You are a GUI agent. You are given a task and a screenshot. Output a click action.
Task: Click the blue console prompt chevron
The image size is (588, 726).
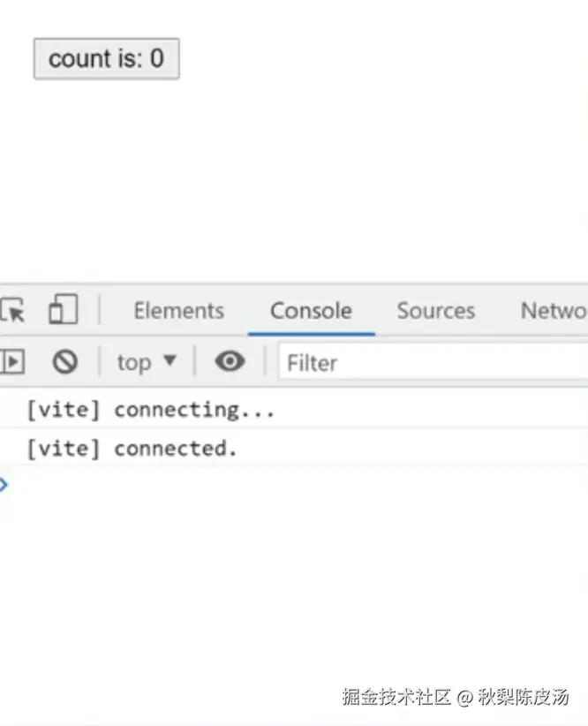coord(4,484)
